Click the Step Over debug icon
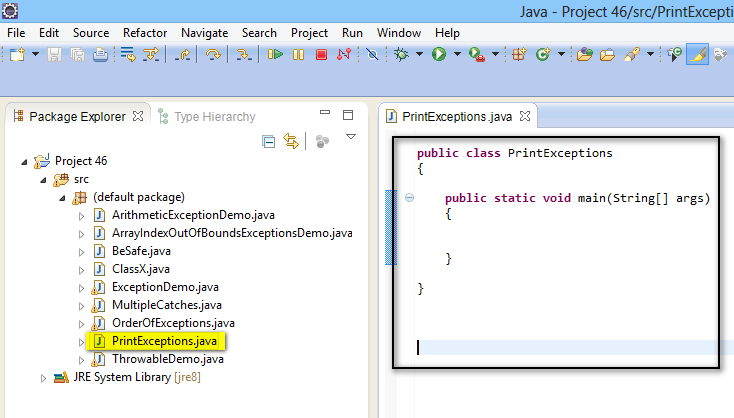734x418 pixels. 213,54
